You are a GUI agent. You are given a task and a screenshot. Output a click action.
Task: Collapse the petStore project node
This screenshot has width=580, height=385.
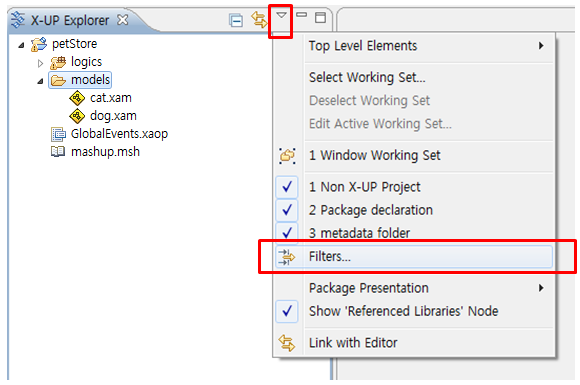(21, 45)
